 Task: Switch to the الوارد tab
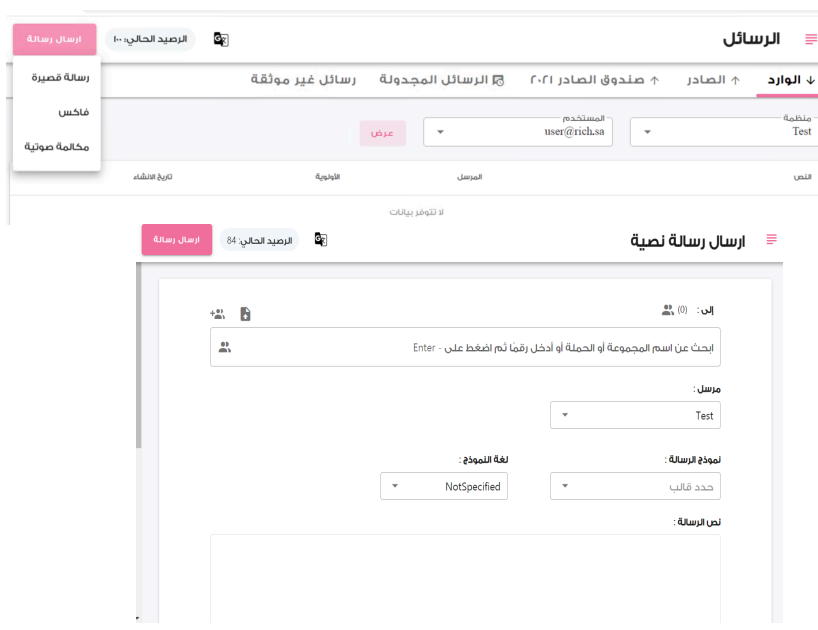tap(790, 80)
